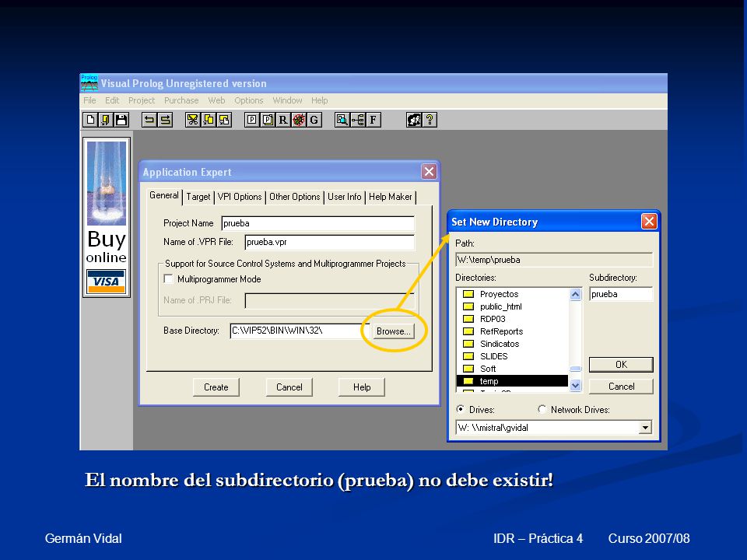The height and width of the screenshot is (560, 747).
Task: Click the R (Run) toolbar icon
Action: (x=283, y=120)
